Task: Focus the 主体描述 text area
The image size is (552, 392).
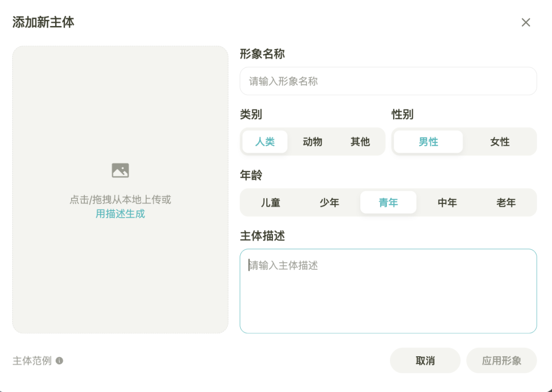Action: (388, 291)
